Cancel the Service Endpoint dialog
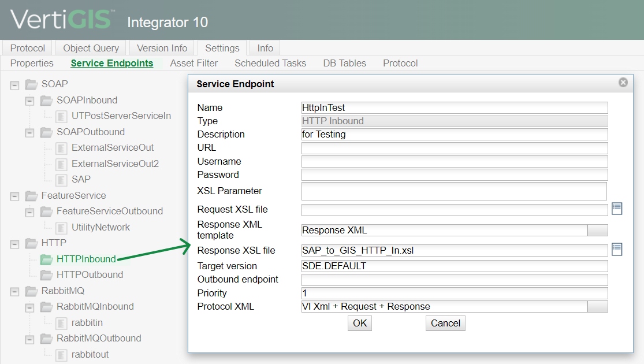The height and width of the screenshot is (364, 644). 445,324
